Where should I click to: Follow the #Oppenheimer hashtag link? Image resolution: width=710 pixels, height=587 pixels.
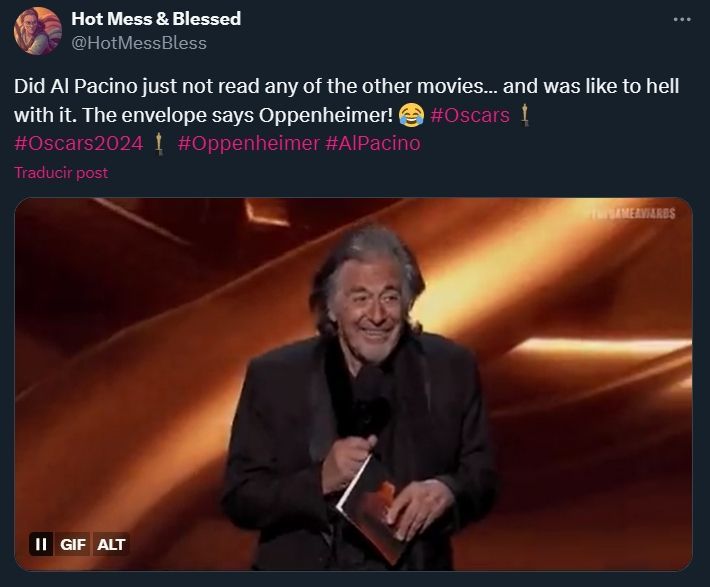pos(248,143)
